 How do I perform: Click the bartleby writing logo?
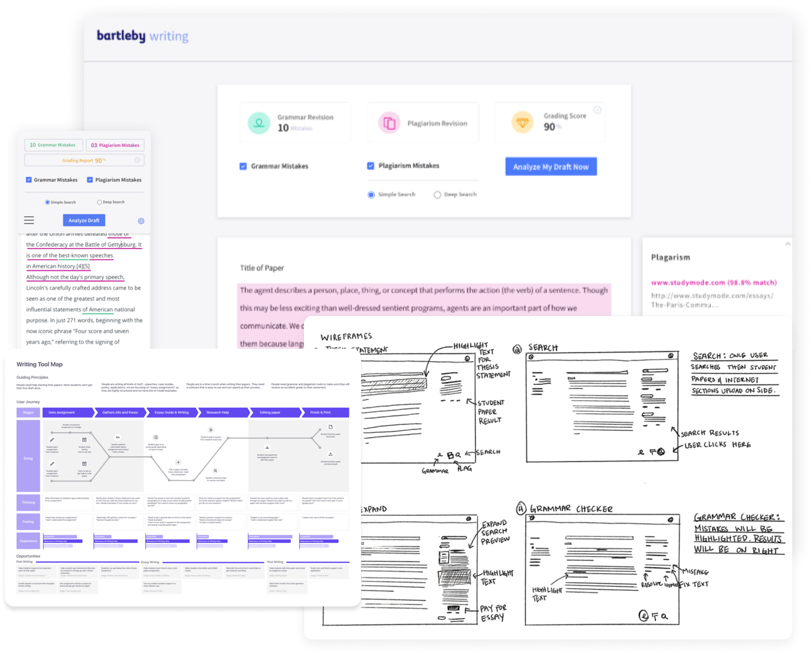point(142,36)
